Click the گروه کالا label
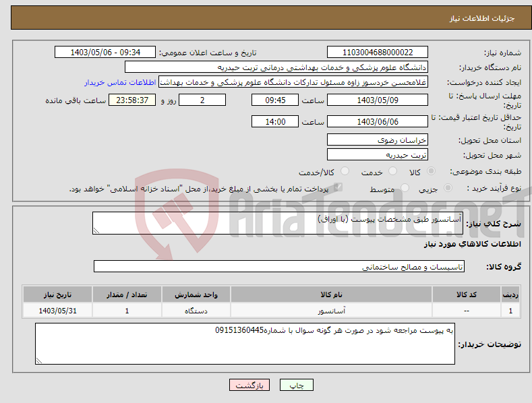532x403 pixels. pos(504,267)
